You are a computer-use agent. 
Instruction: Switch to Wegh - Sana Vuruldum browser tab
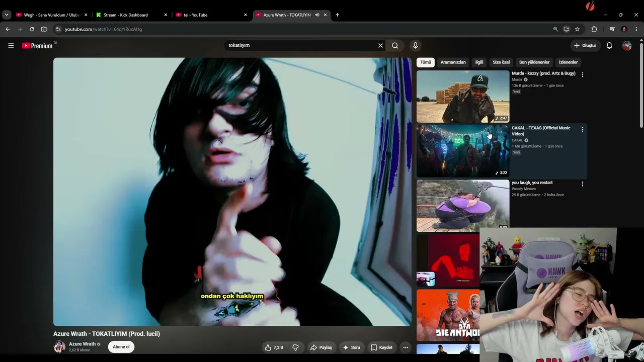[51, 15]
